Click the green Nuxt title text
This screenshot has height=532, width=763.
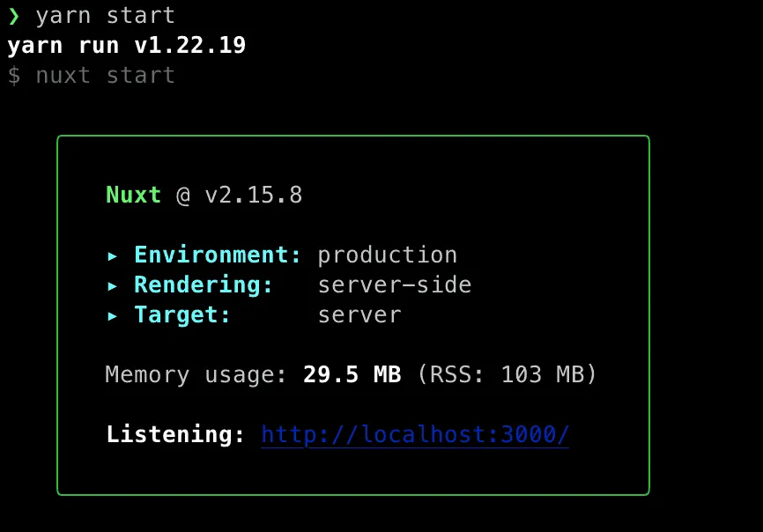134,195
